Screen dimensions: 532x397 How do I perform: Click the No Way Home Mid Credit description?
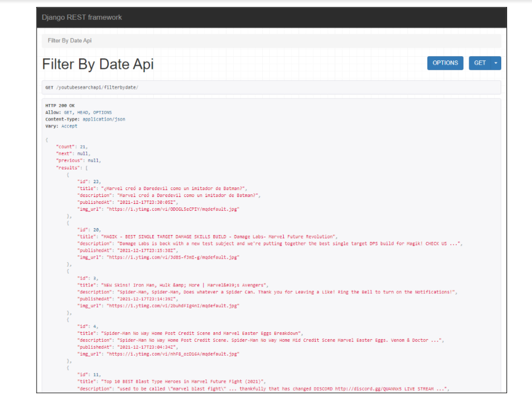click(x=260, y=340)
